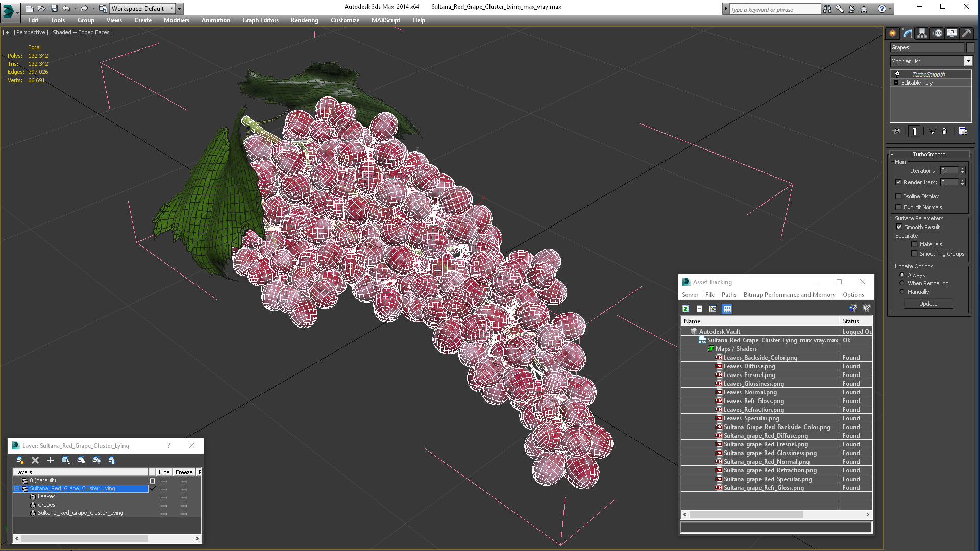
Task: Open the Modifier List dropdown
Action: 968,61
